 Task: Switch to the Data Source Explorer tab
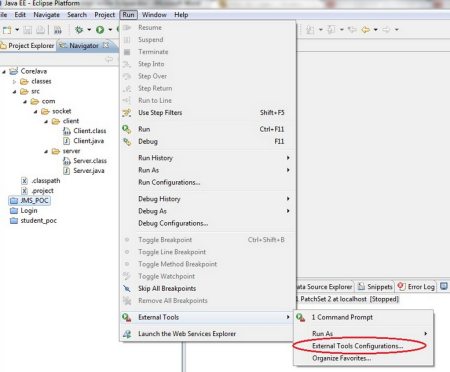click(324, 287)
